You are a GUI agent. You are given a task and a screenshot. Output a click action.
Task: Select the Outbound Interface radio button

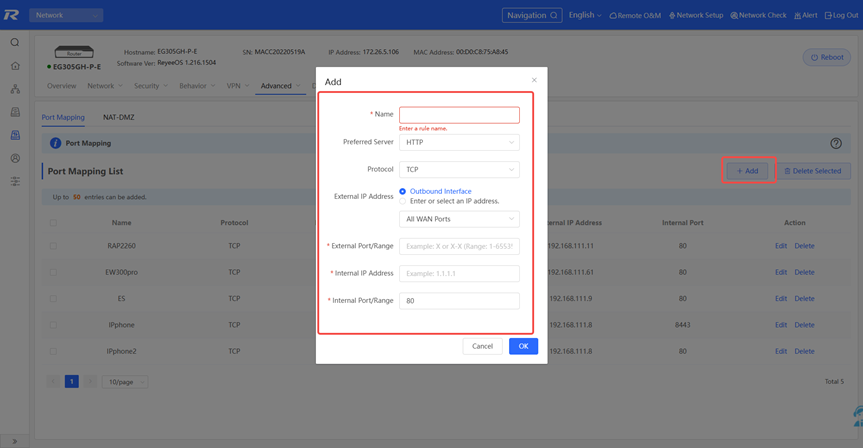click(x=402, y=192)
